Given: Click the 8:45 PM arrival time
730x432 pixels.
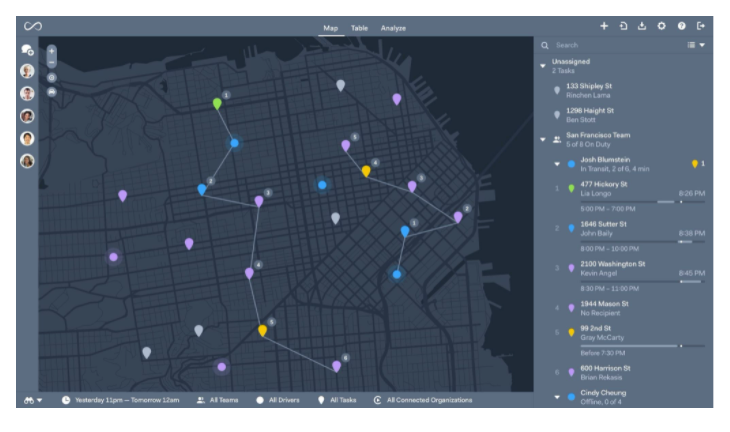Looking at the screenshot, I should coord(692,273).
